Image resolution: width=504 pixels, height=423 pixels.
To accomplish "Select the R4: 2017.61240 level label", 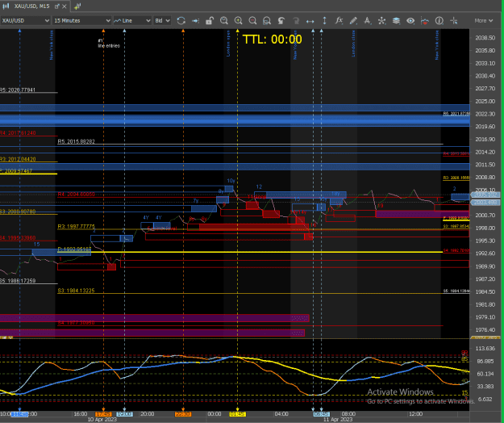I will click(x=18, y=132).
